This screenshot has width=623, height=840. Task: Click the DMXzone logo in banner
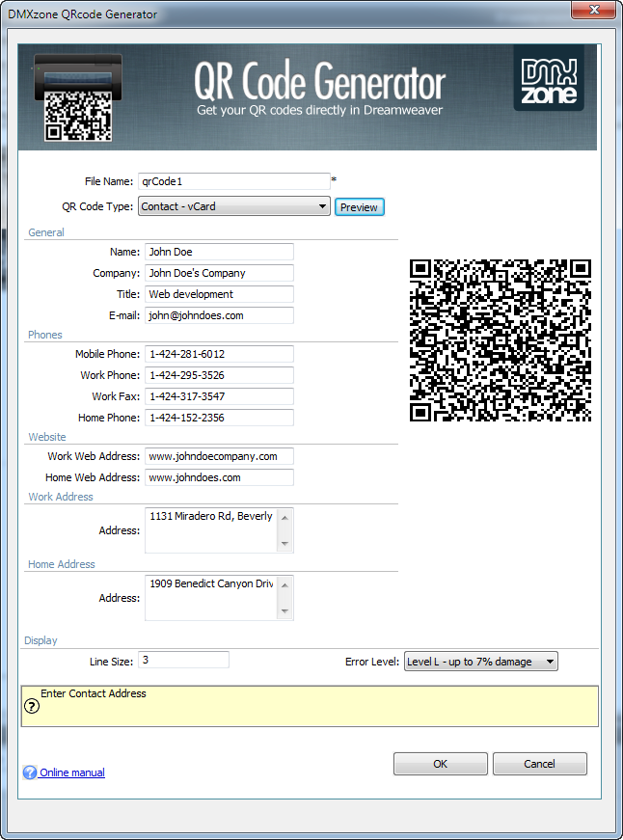click(x=549, y=78)
